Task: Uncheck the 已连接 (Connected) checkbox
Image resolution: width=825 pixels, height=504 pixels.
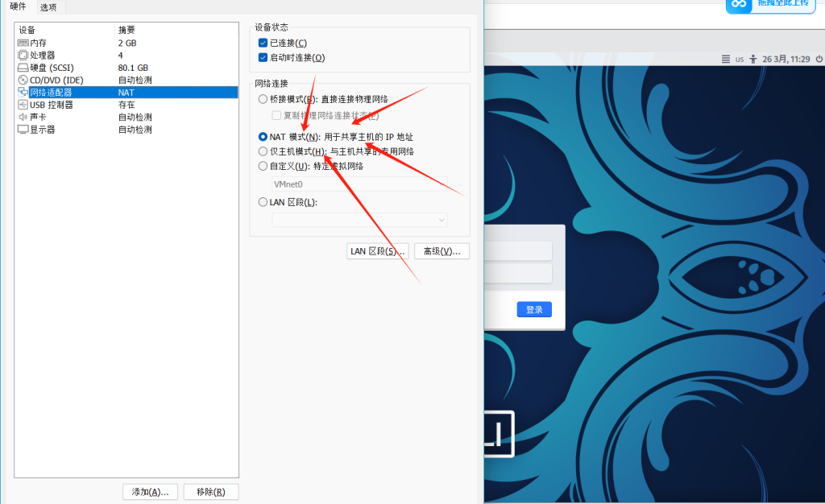Action: 263,43
